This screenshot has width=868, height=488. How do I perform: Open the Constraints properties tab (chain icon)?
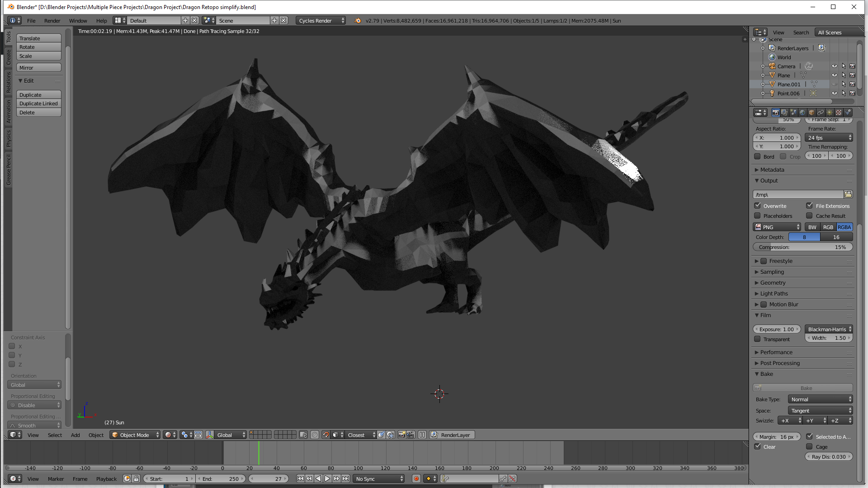821,113
